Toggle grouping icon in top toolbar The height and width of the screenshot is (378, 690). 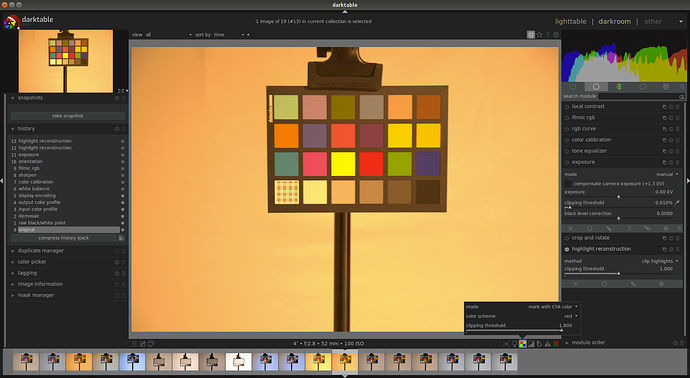click(531, 35)
